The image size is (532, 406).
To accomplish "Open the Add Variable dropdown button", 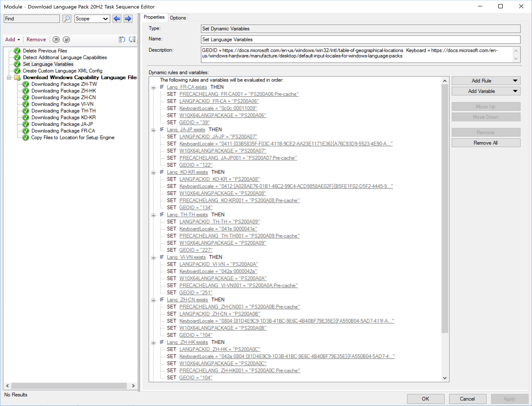I will coord(486,91).
